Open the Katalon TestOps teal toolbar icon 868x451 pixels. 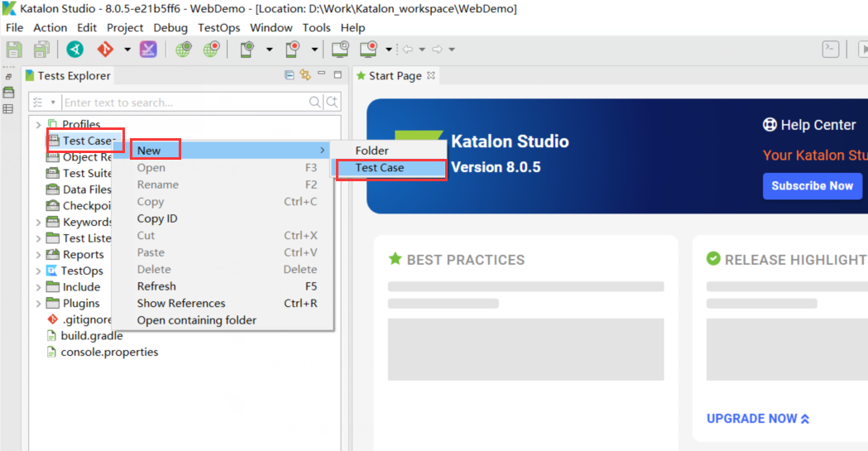coord(74,50)
